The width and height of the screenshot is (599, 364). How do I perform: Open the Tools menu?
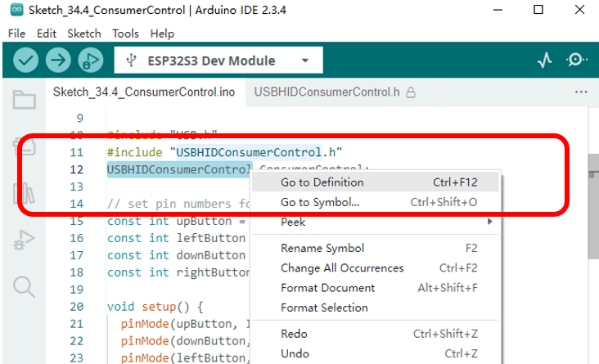pyautogui.click(x=125, y=34)
